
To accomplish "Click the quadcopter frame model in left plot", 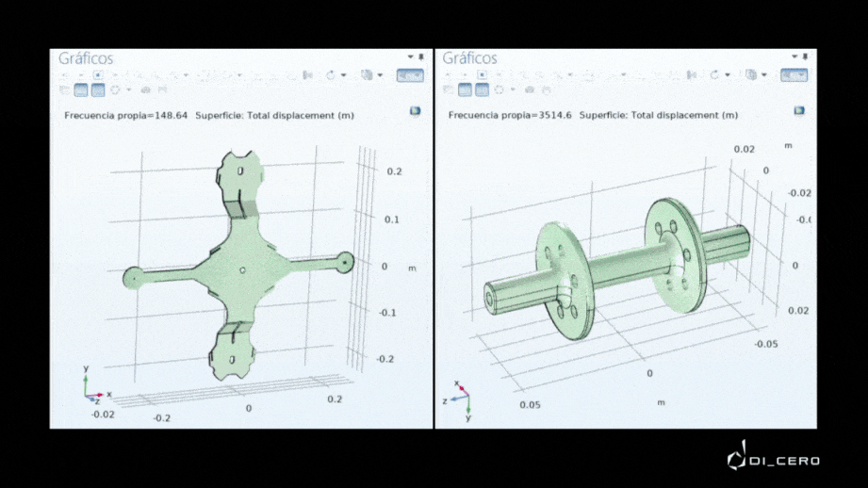I will point(238,266).
